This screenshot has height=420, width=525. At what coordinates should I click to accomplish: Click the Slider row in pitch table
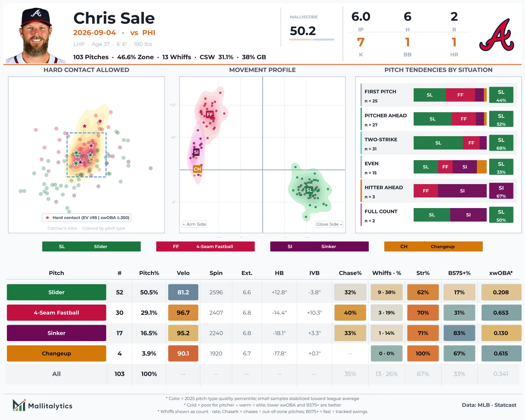point(262,292)
